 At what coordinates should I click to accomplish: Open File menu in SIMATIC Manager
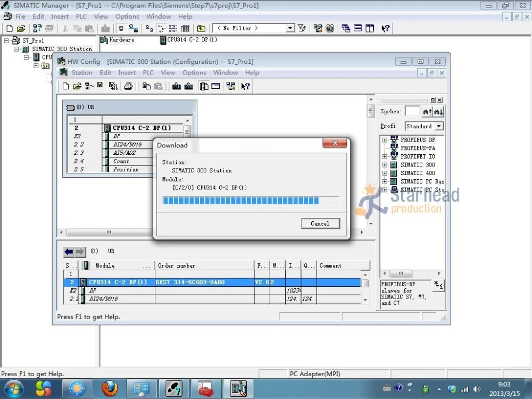click(x=20, y=16)
